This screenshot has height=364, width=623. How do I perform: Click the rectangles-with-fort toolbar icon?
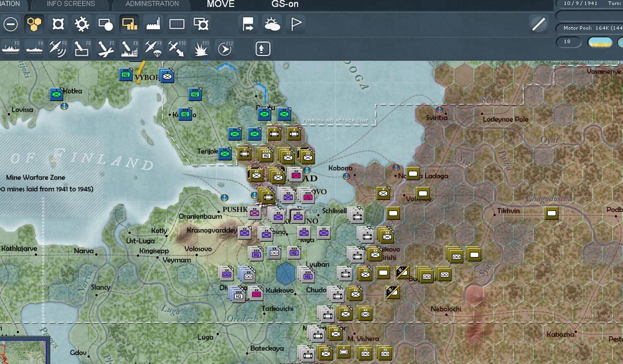(201, 24)
